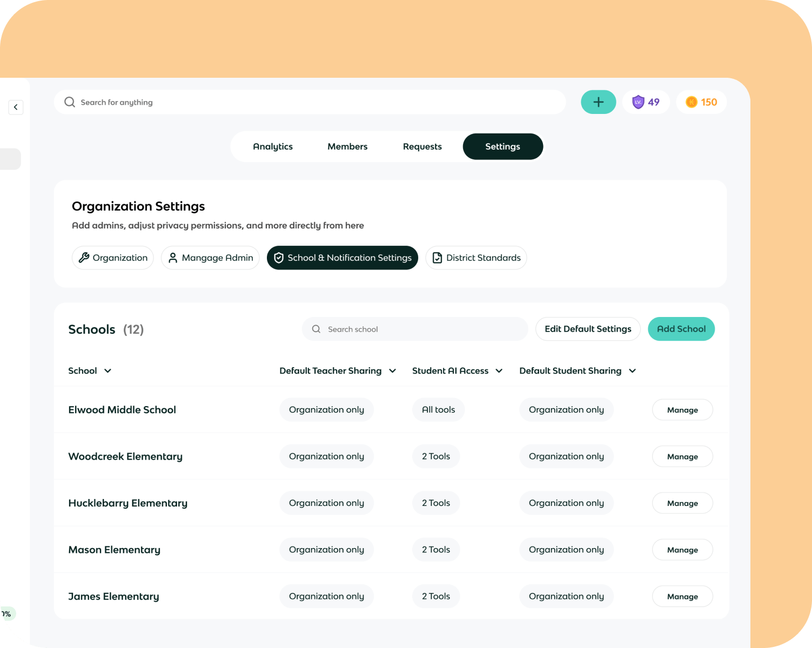Click the teal plus button
Screen dimensions: 812x648
click(x=598, y=102)
